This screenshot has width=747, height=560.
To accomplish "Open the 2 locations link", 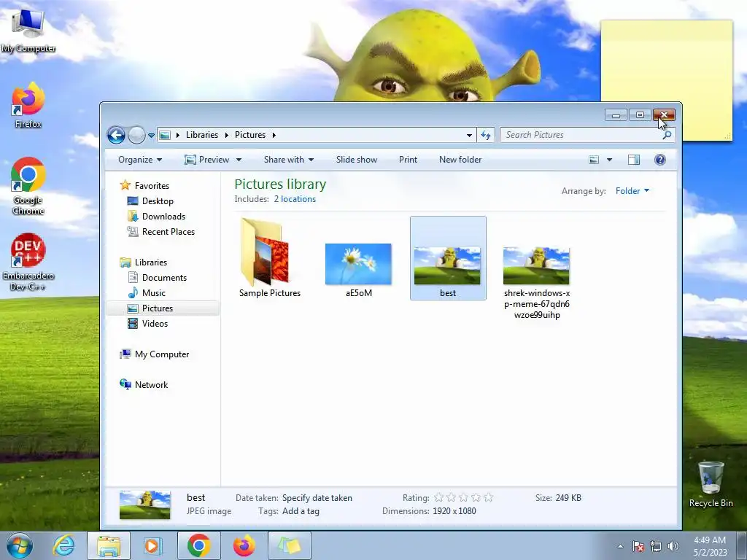I will tap(295, 199).
